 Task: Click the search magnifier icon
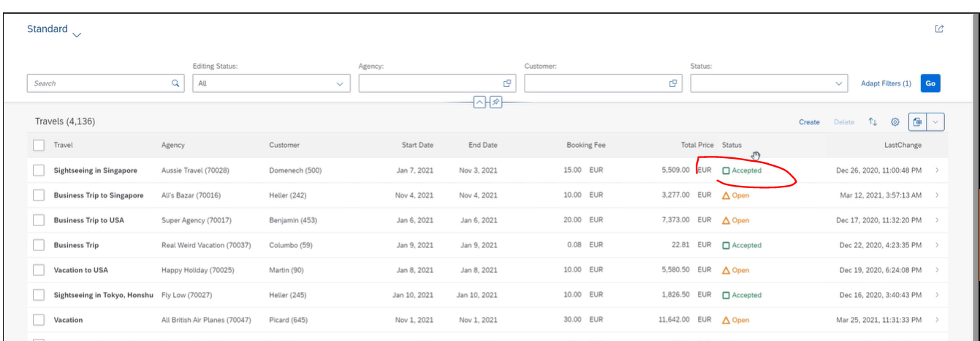point(175,83)
